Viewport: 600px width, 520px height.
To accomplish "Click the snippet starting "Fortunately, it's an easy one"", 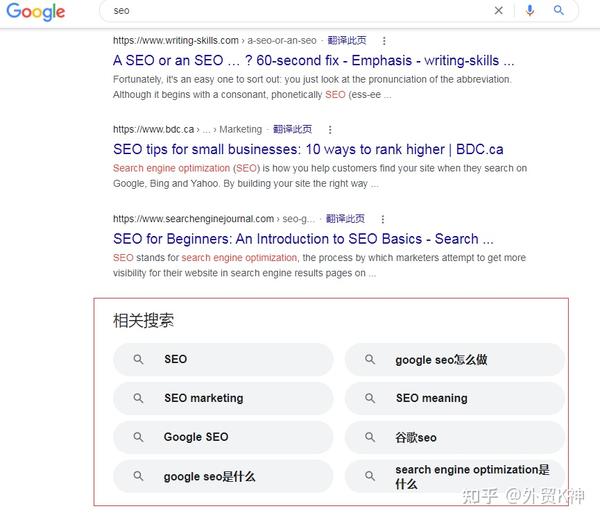I will point(312,87).
